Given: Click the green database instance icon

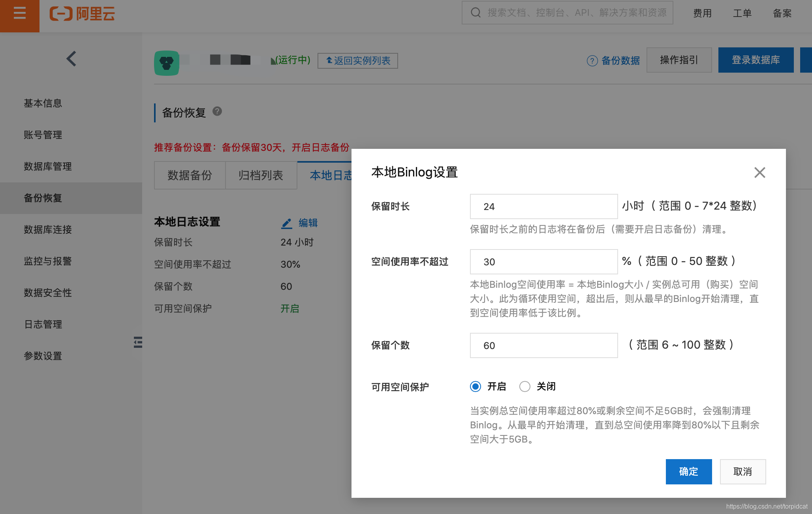Looking at the screenshot, I should (166, 62).
